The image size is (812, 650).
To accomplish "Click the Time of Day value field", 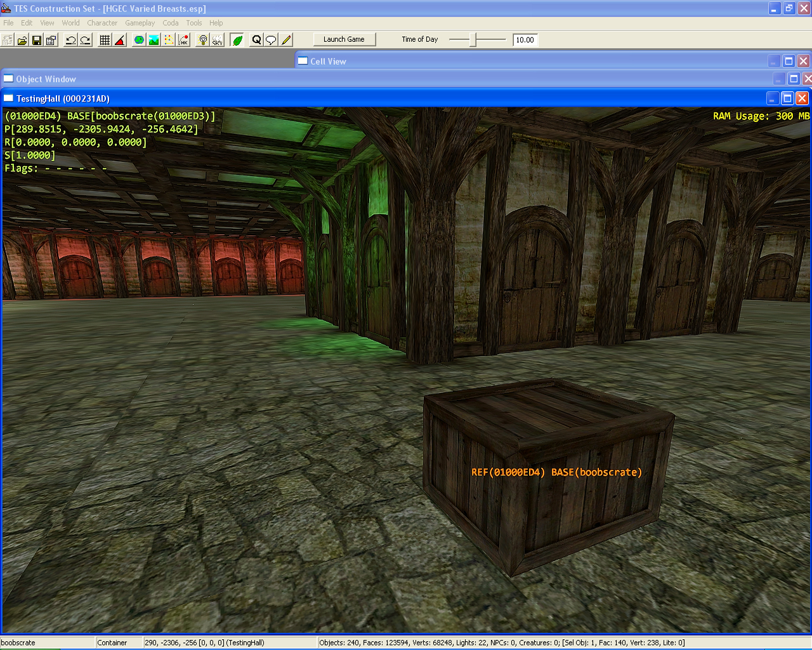I will tap(525, 40).
